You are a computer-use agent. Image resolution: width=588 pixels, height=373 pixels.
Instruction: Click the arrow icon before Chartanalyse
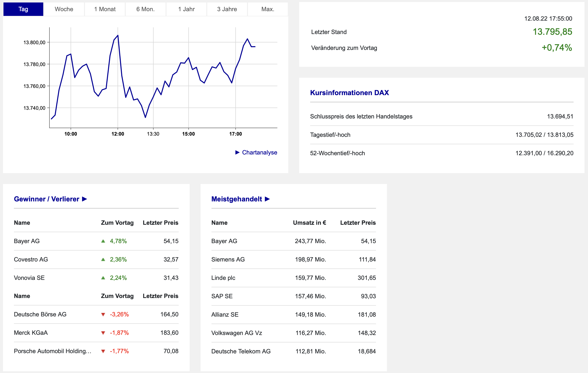(237, 152)
